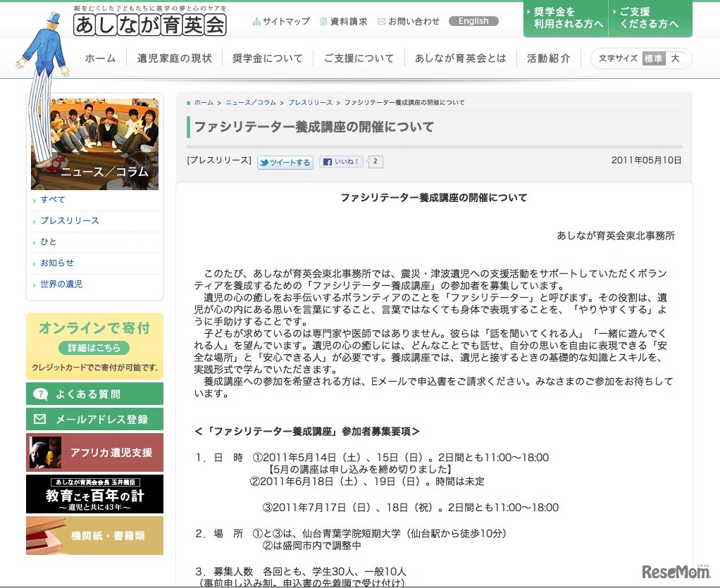Image resolution: width=720 pixels, height=588 pixels.
Task: Set text size to 大
Action: click(675, 58)
